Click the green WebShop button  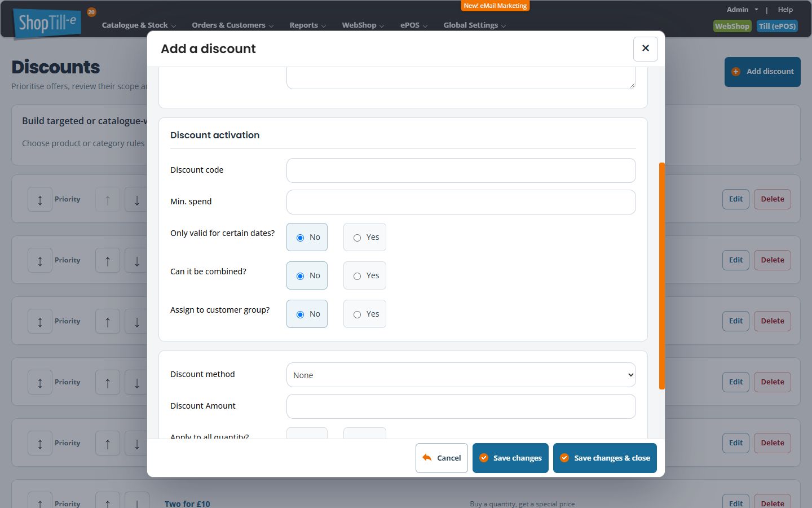pyautogui.click(x=732, y=26)
